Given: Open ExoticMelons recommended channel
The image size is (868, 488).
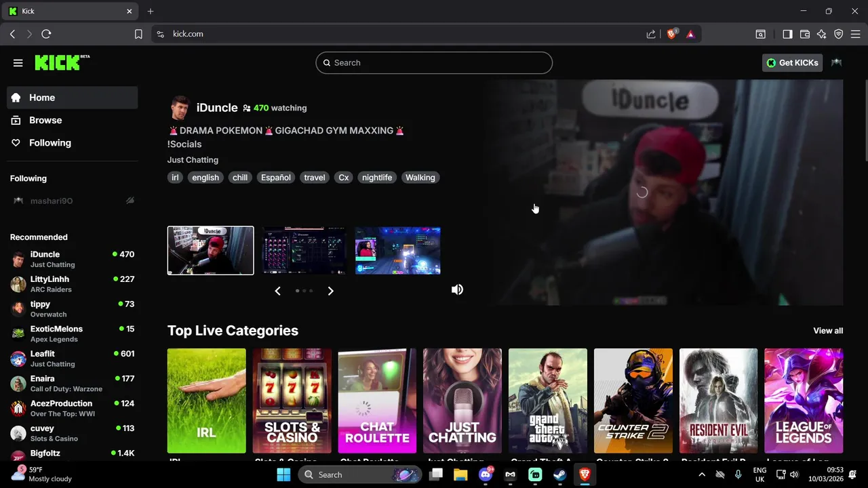Looking at the screenshot, I should (72, 333).
